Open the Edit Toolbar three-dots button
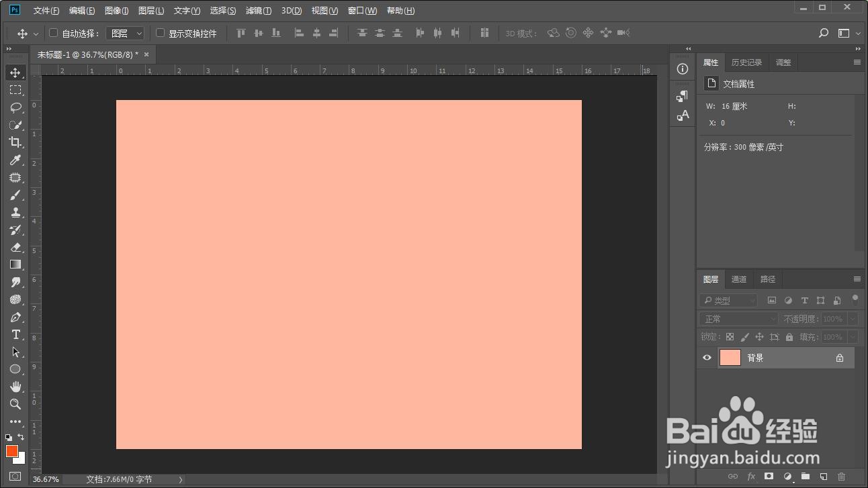 15,422
